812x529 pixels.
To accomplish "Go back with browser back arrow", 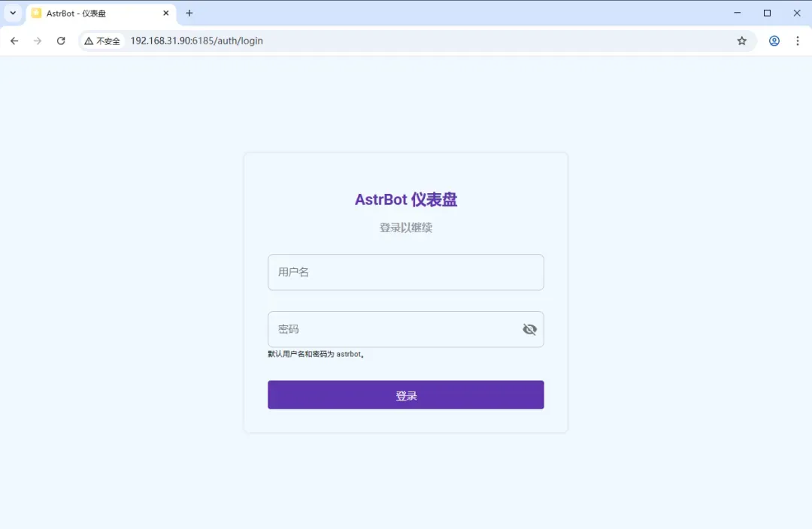I will tap(14, 41).
